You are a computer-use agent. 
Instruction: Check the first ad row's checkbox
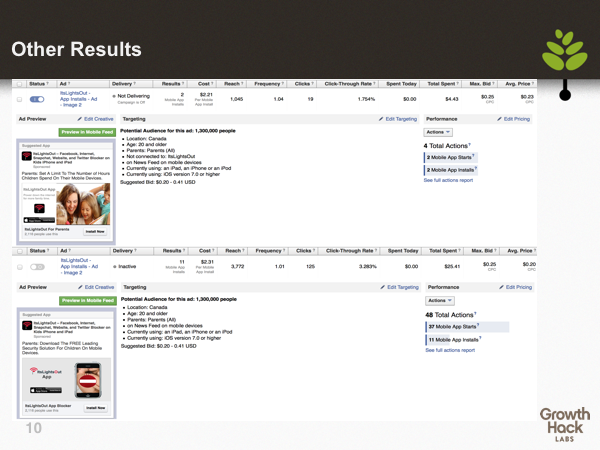(x=20, y=99)
